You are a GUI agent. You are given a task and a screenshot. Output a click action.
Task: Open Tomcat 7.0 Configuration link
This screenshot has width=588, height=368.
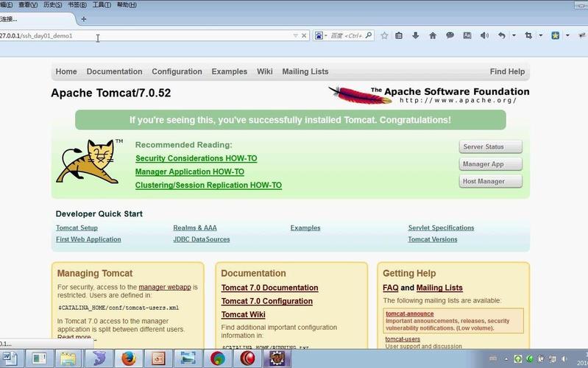267,301
